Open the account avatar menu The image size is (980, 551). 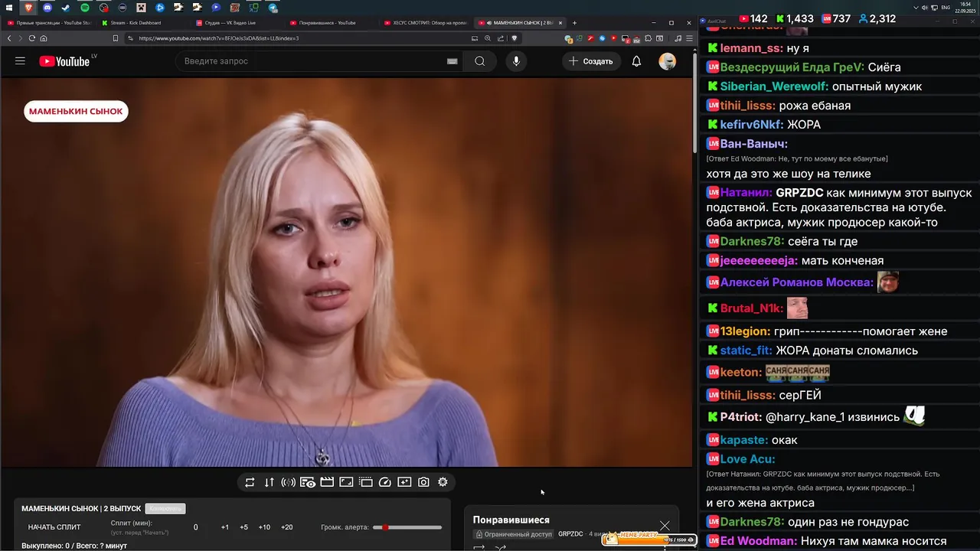[x=668, y=61]
